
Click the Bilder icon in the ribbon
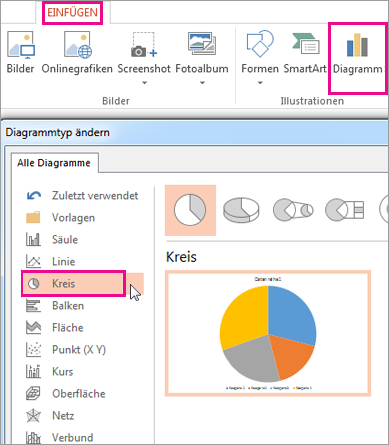(x=21, y=45)
